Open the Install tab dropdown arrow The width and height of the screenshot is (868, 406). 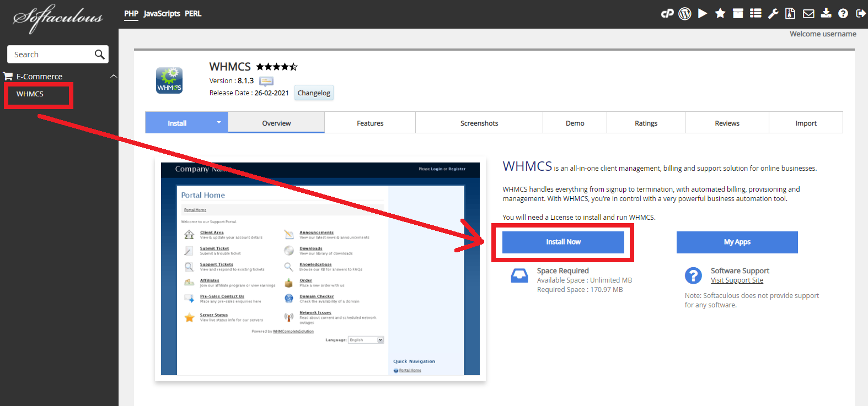coord(219,122)
